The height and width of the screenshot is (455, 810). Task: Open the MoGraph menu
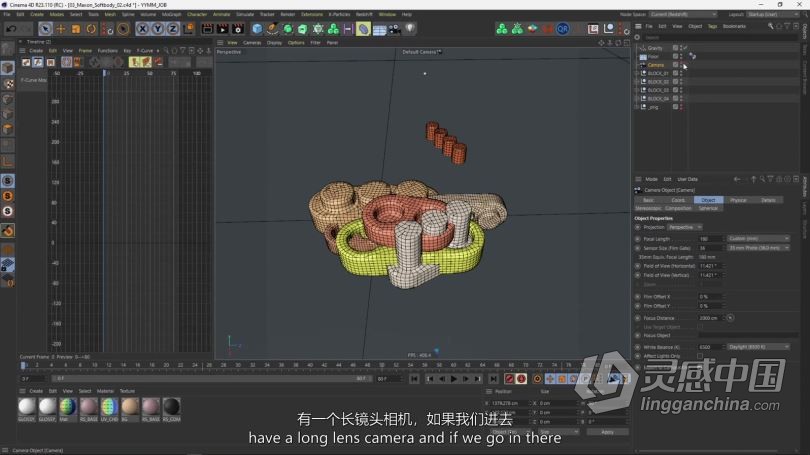pyautogui.click(x=172, y=14)
